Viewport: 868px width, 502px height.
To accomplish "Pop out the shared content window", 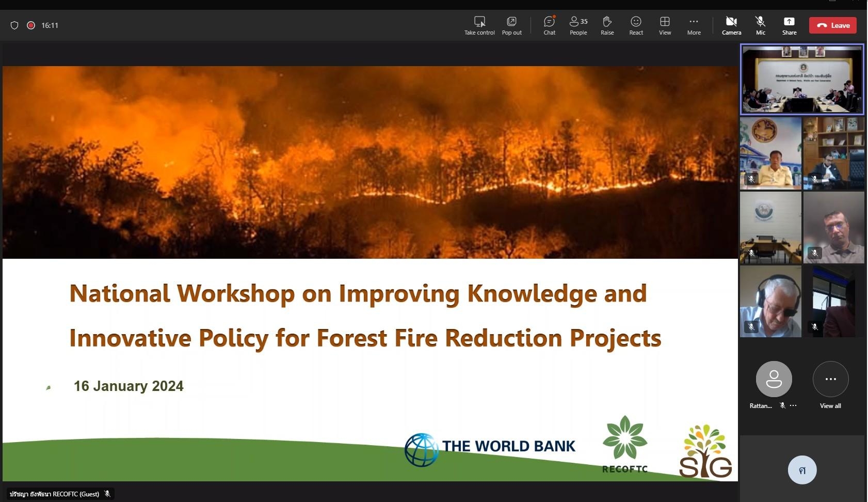I will tap(511, 22).
